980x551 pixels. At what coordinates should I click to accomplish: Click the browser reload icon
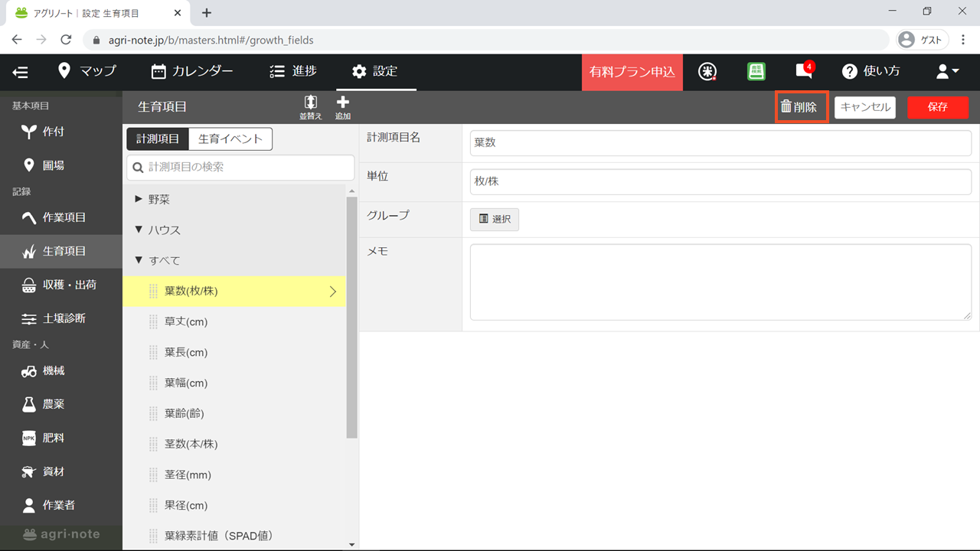tap(66, 40)
